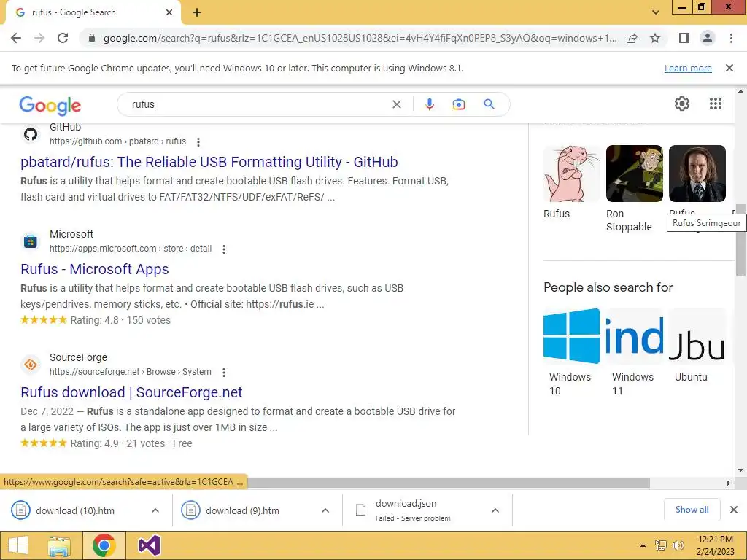
Task: Open the Rufus download SourceForge.net result
Action: coord(131,392)
